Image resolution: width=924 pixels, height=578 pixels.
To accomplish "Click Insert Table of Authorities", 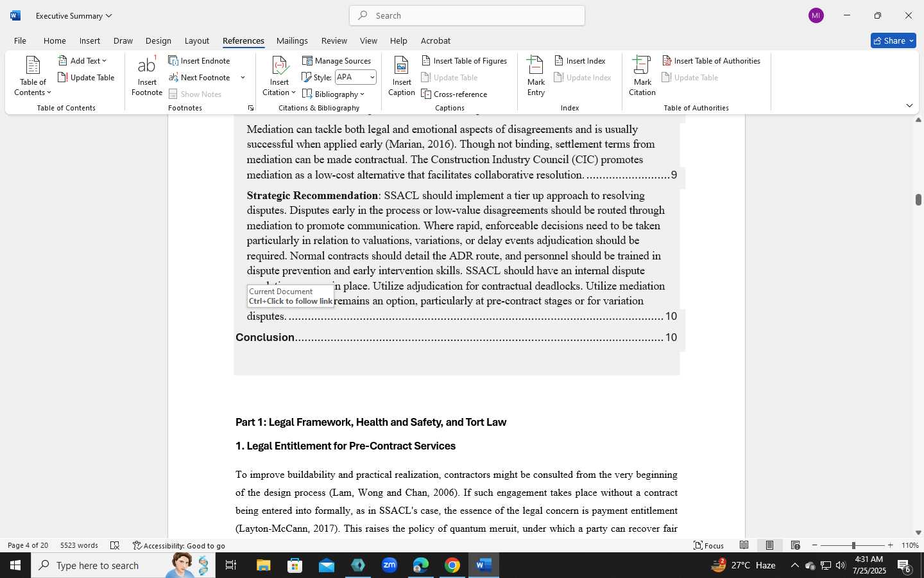I will coord(711,60).
